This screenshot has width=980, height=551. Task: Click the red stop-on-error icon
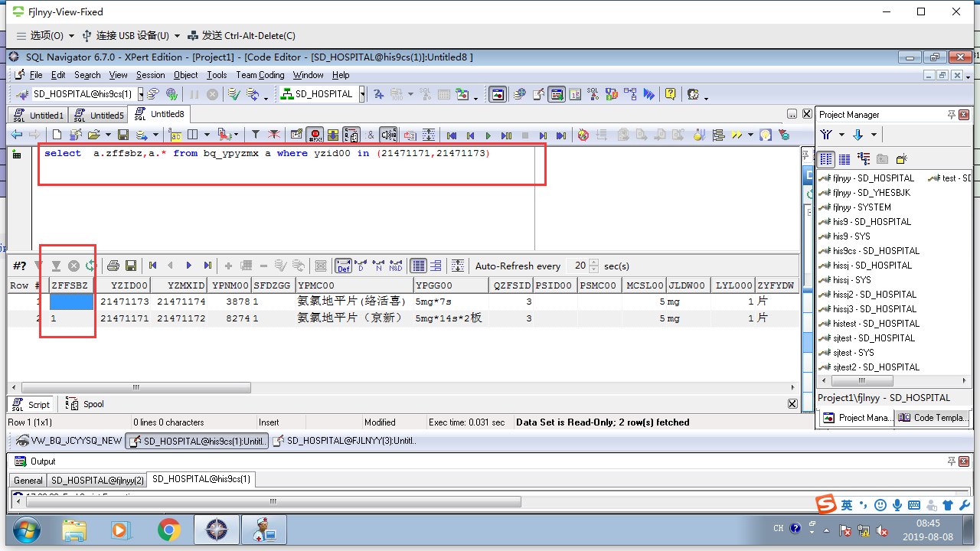[x=315, y=135]
